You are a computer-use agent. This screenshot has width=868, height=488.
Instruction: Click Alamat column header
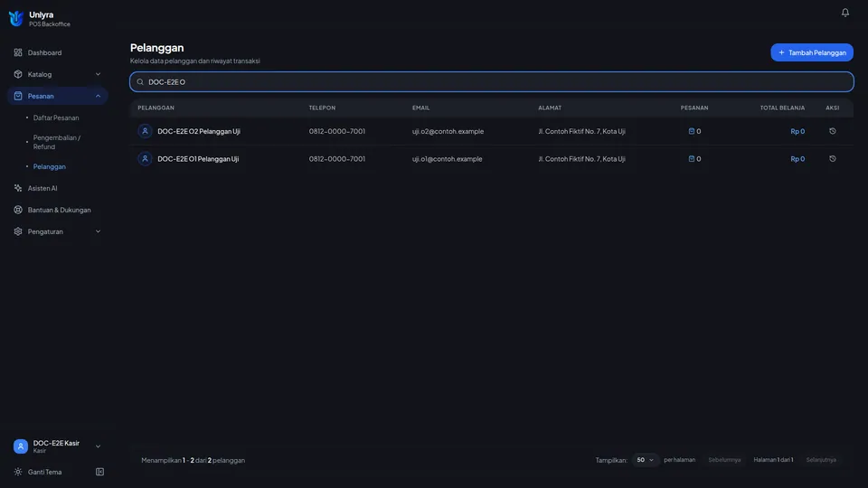point(550,108)
